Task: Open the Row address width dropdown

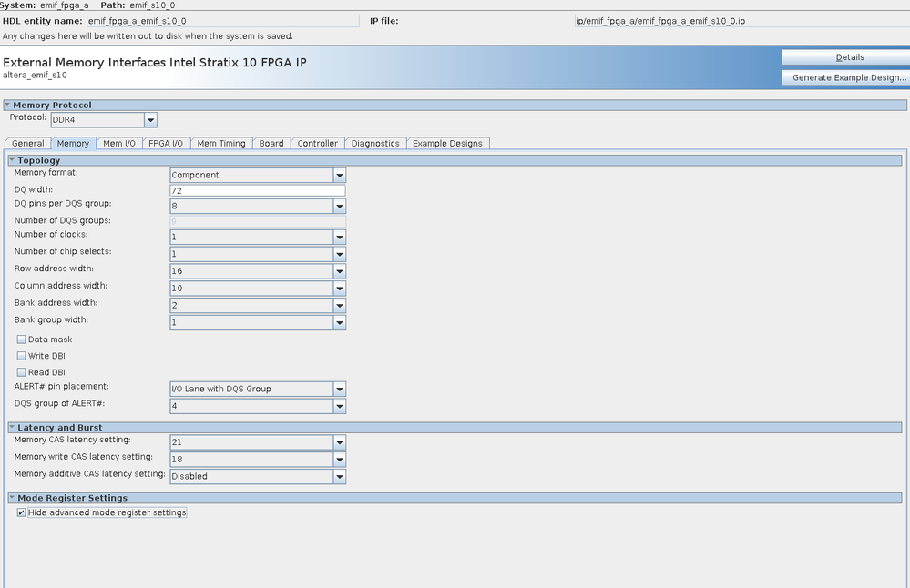Action: [x=340, y=271]
